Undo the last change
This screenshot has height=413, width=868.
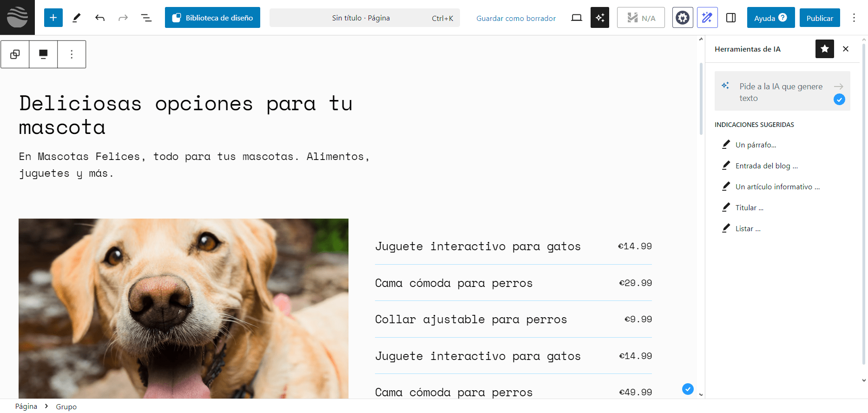pos(100,18)
